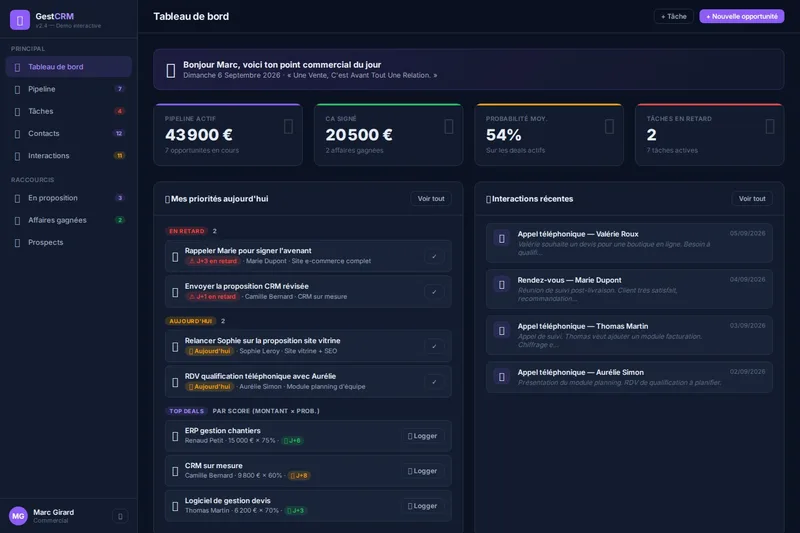Check off Envoyer la proposition CRM révisée

pos(434,292)
